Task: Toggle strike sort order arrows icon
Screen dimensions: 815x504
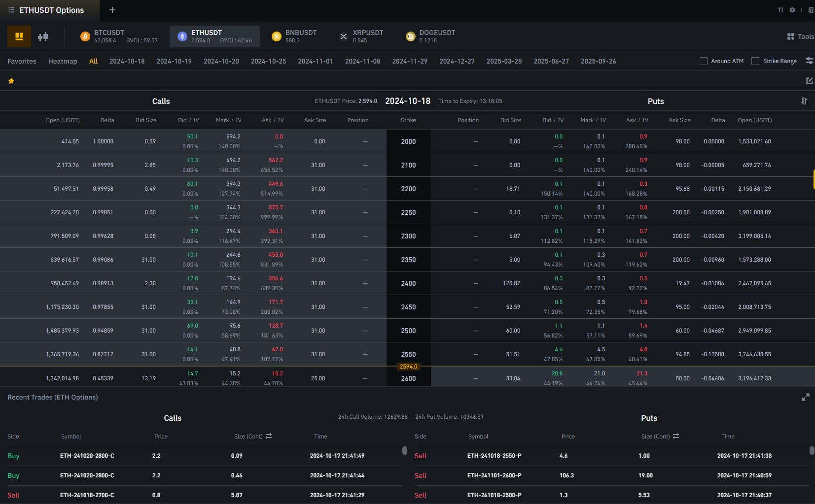Action: pos(804,101)
